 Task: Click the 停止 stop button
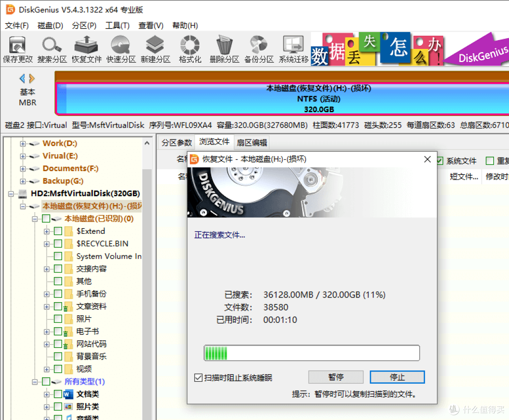click(x=397, y=377)
